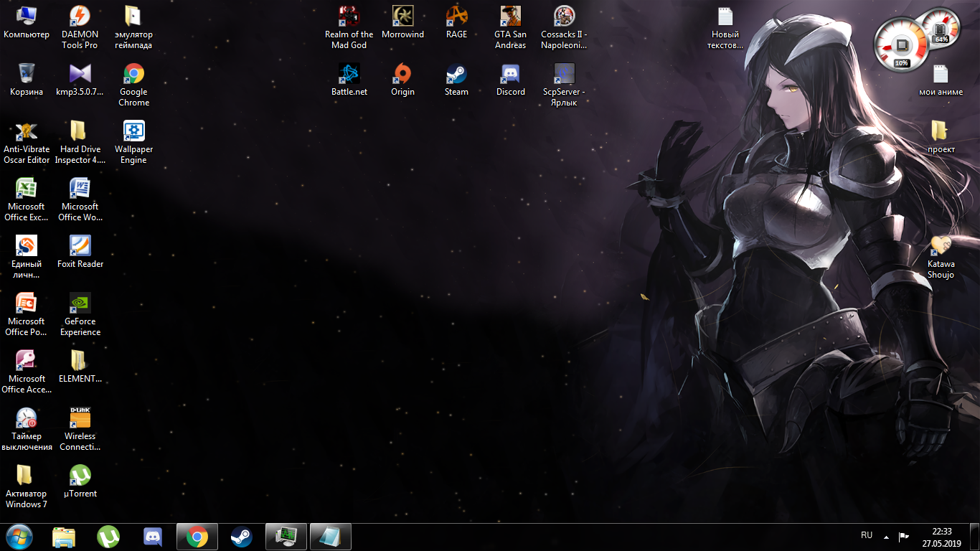
Task: Select the µTorrent desktop shortcut
Action: (80, 481)
